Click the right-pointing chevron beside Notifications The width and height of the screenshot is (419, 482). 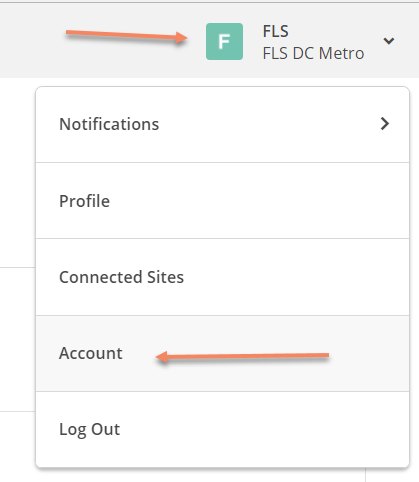[x=385, y=124]
